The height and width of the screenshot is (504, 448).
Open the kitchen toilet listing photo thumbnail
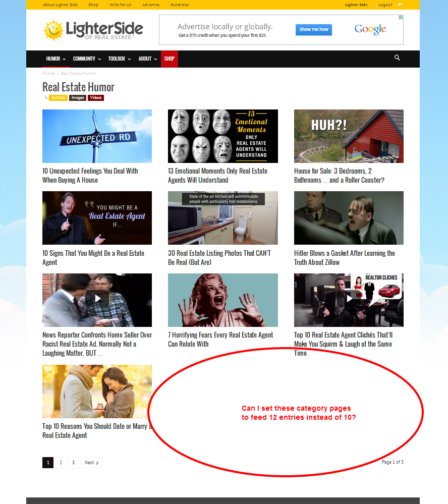[222, 218]
